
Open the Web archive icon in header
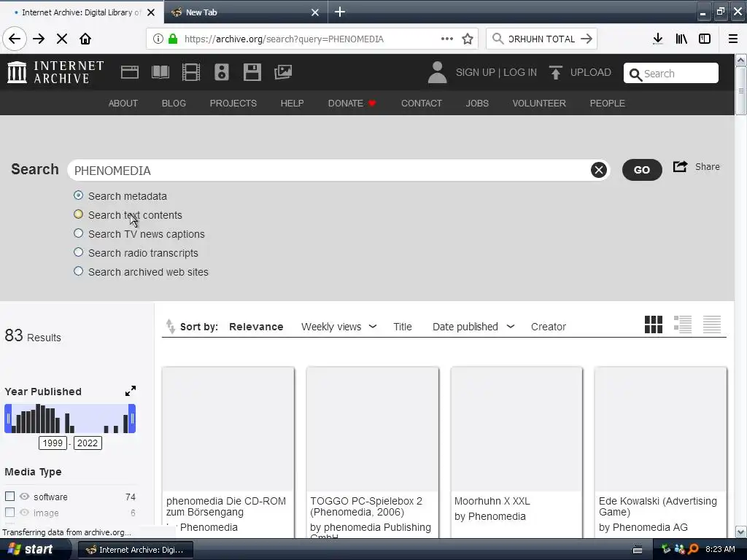[130, 72]
